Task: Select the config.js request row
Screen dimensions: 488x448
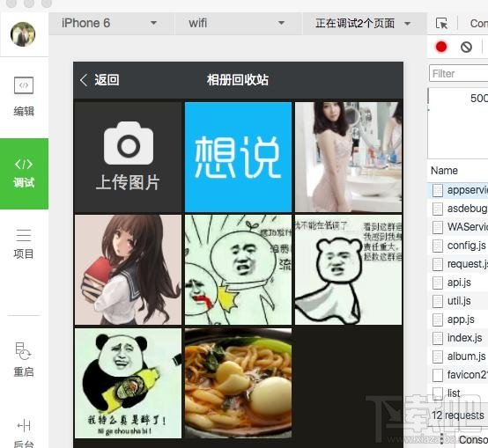Action: pos(459,246)
